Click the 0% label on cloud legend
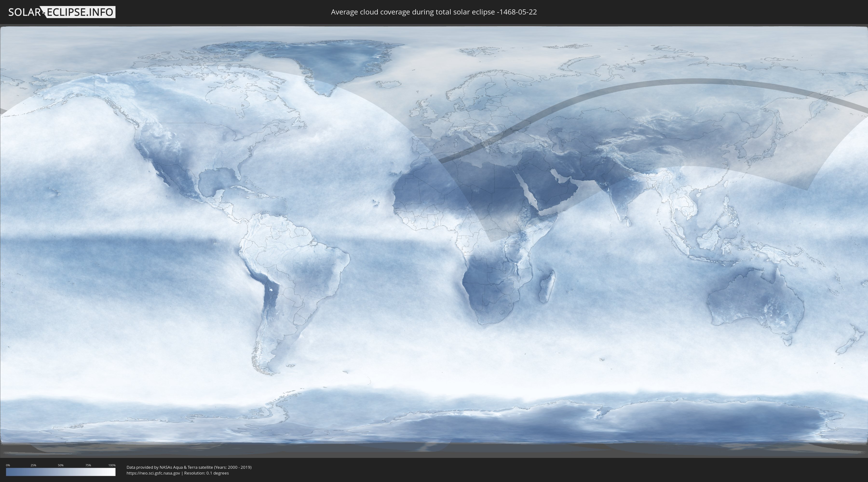Image resolution: width=868 pixels, height=482 pixels. point(8,465)
